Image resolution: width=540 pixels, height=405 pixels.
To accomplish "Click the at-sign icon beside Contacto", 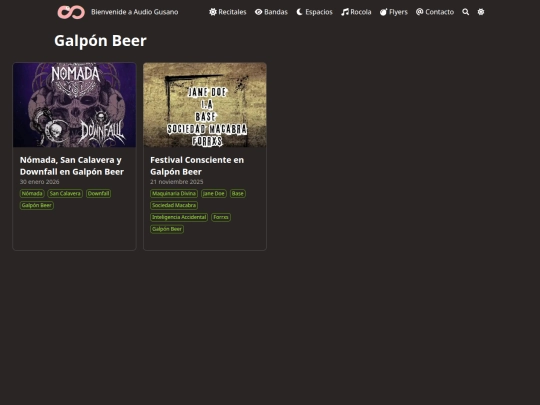I will [419, 12].
